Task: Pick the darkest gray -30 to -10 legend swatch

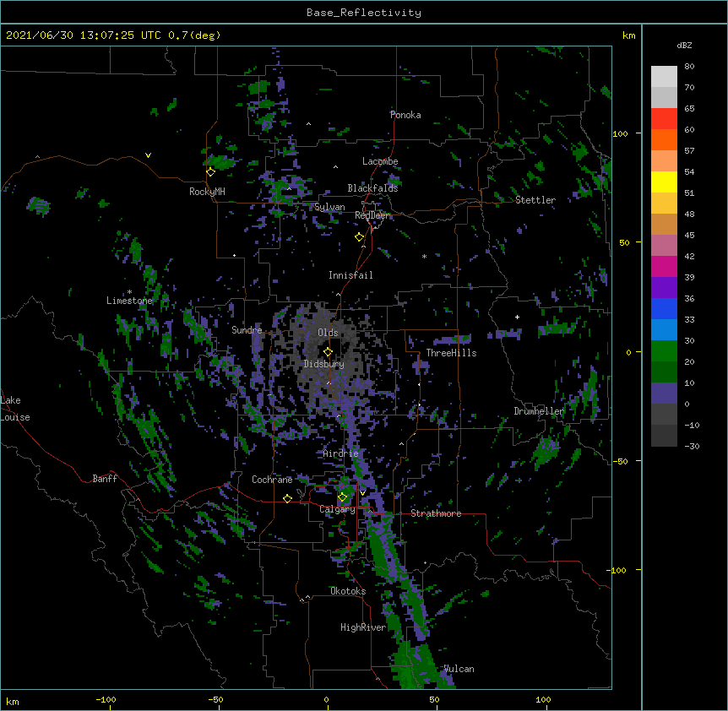Action: pos(664,436)
